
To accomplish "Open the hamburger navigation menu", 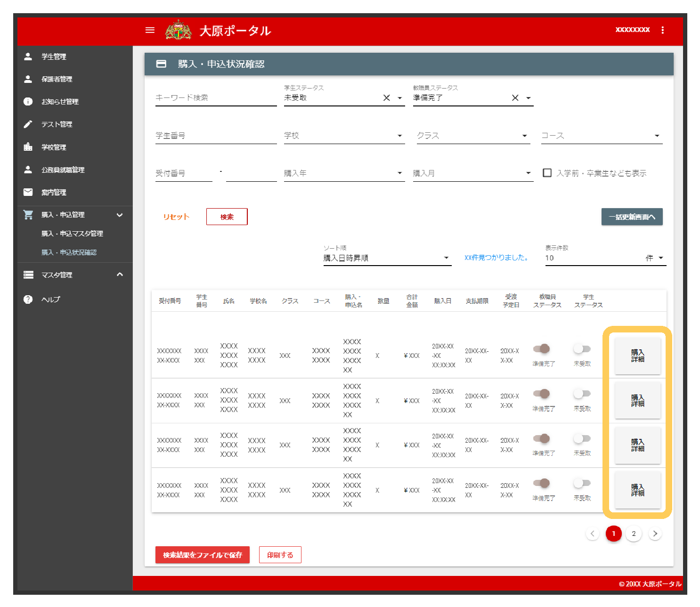I will click(x=150, y=30).
